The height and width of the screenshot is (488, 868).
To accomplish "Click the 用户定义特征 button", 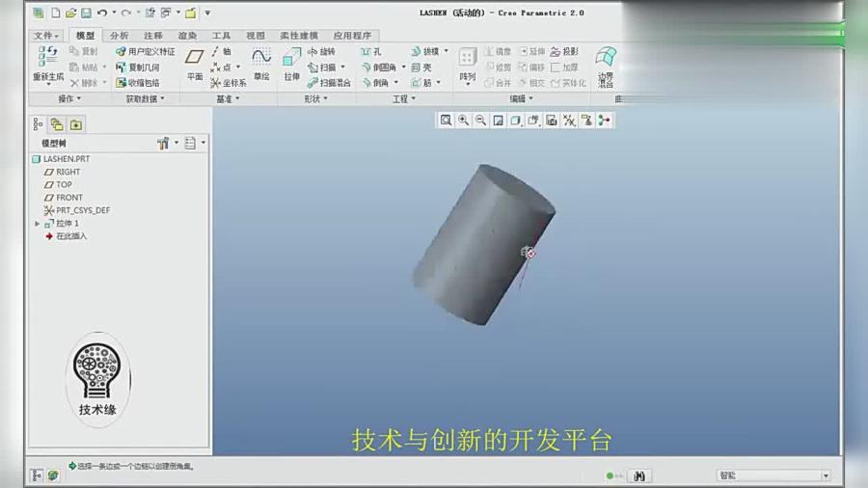I will point(146,51).
